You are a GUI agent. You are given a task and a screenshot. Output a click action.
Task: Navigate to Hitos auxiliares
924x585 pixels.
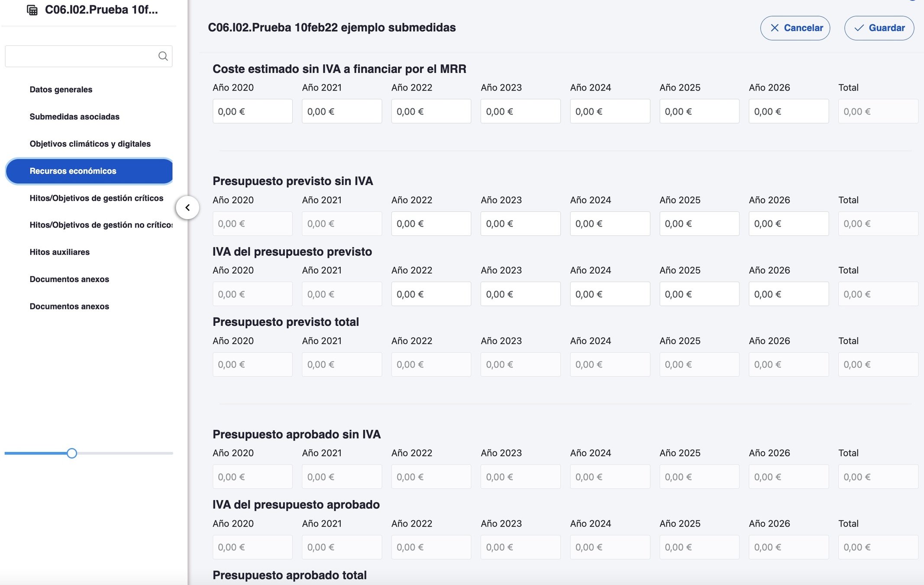tap(59, 252)
